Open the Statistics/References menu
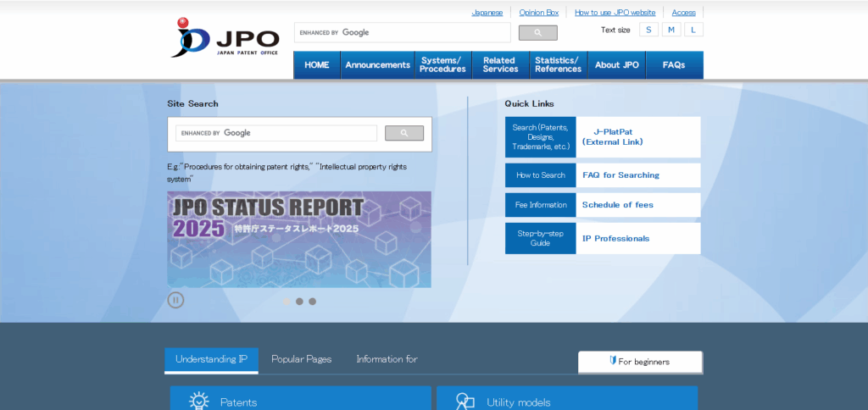 click(x=558, y=64)
